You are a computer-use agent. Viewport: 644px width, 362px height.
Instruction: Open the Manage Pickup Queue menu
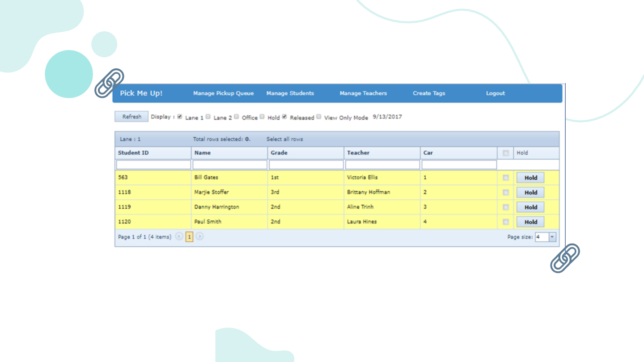click(x=223, y=93)
